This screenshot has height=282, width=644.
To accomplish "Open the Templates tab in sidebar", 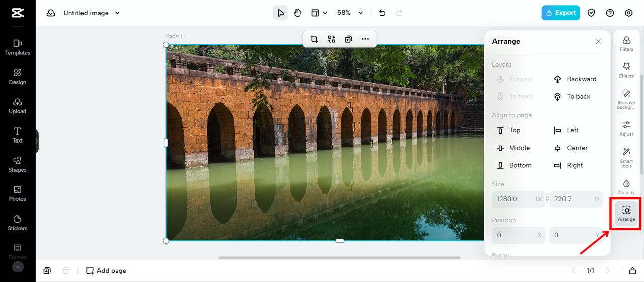I will point(18,47).
